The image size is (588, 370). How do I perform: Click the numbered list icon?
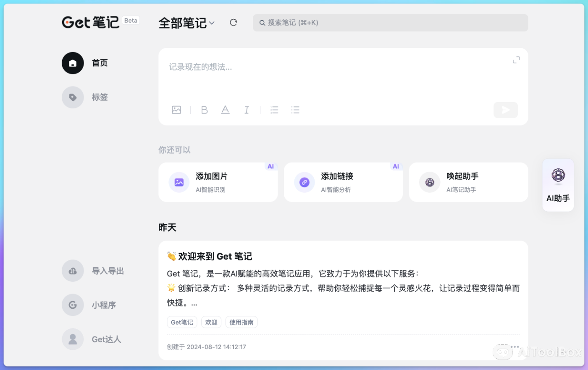click(274, 110)
